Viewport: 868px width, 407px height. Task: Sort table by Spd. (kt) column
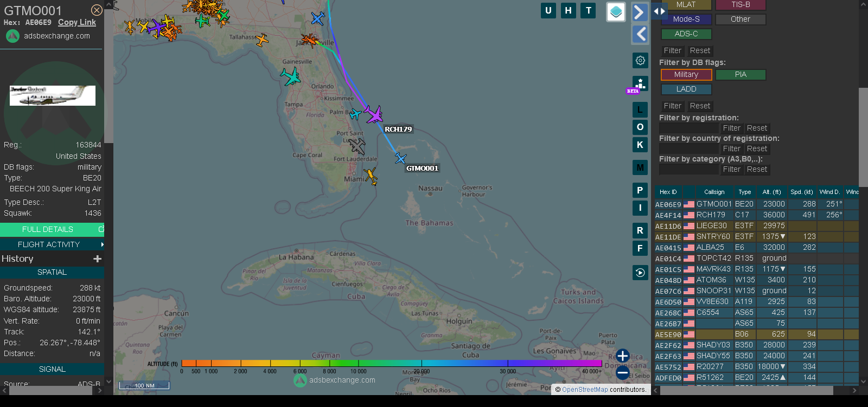click(802, 192)
